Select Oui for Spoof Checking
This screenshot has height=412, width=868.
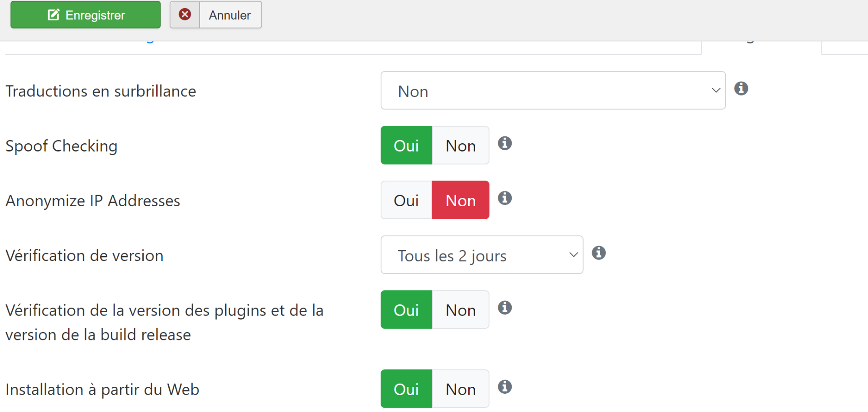[x=406, y=145]
